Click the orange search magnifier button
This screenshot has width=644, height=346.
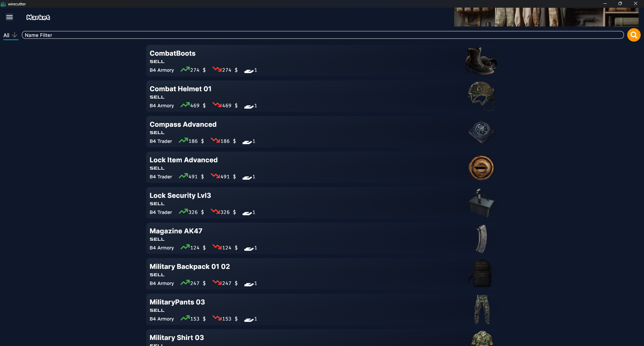click(x=634, y=35)
